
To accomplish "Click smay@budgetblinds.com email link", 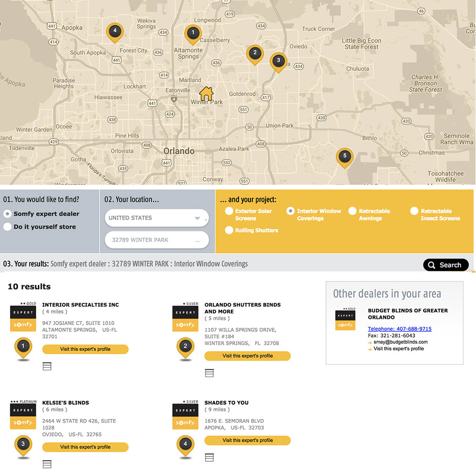I will [400, 342].
